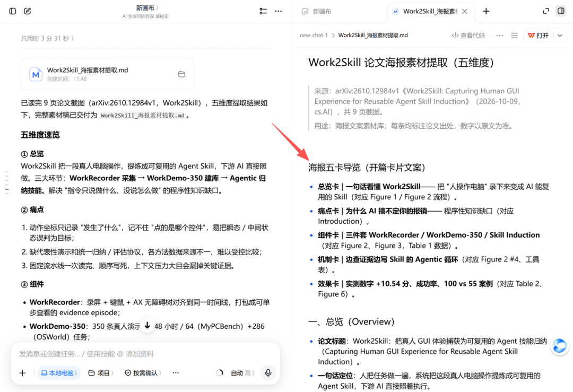
Task: Click the ① 总览 heading in chat
Action: point(32,154)
